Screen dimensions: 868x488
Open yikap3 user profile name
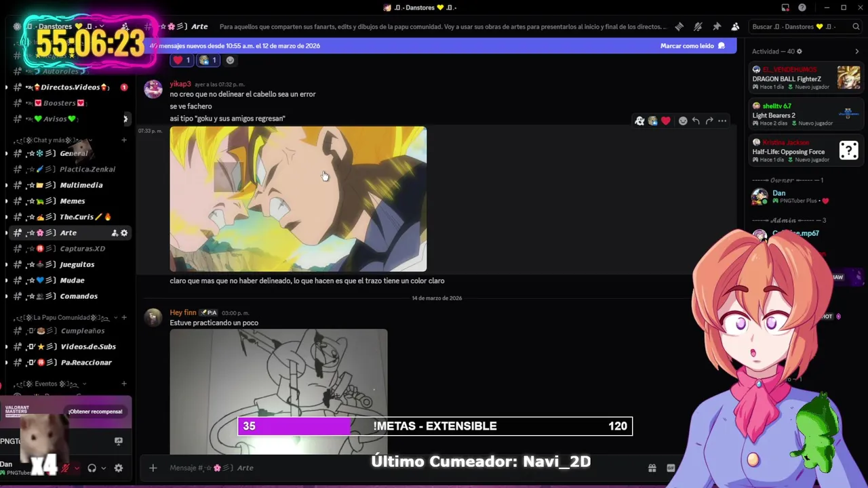(180, 84)
